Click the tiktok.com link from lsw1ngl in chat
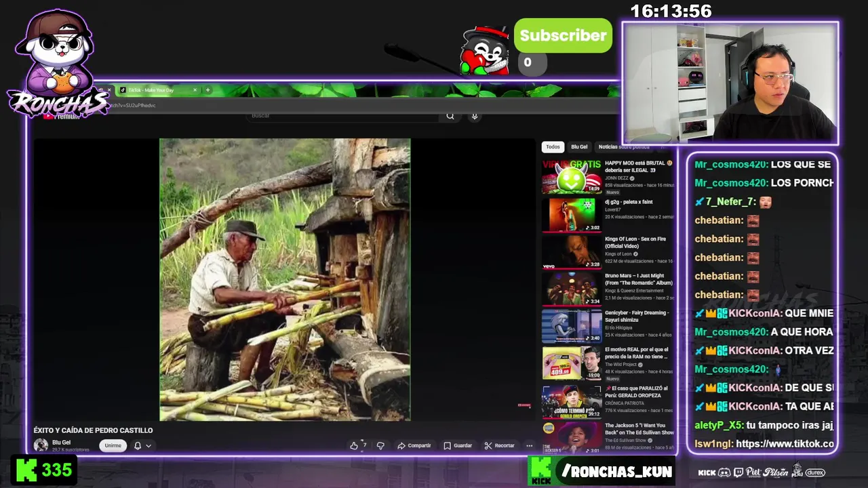 785,444
